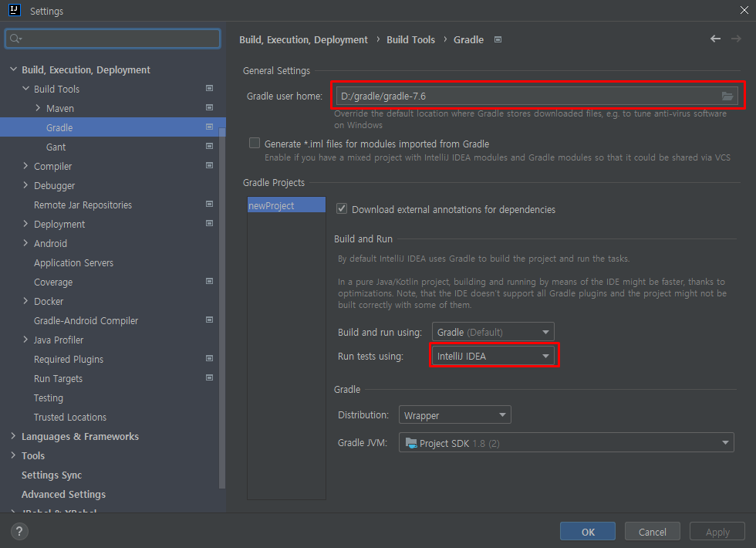Viewport: 756px width, 548px height.
Task: Select Remote Jar Repositories settings page
Action: point(83,205)
